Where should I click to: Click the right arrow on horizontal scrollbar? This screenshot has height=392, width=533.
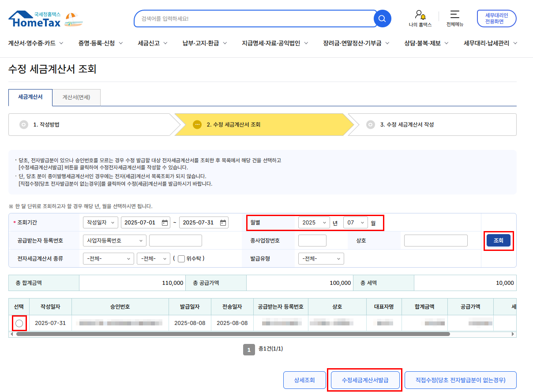tap(513, 334)
